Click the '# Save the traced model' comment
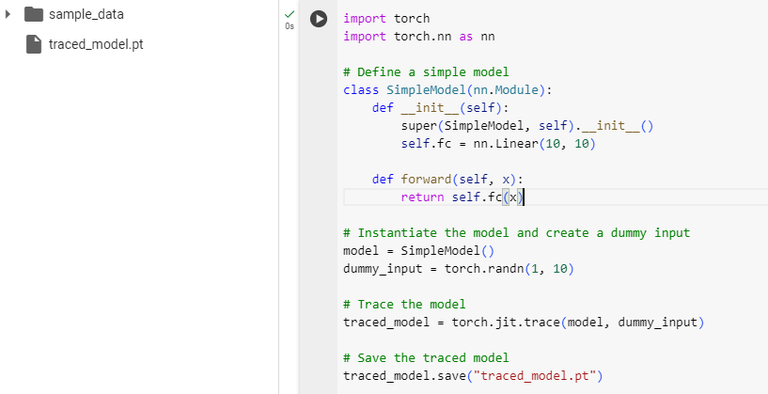This screenshot has height=394, width=768. 426,358
